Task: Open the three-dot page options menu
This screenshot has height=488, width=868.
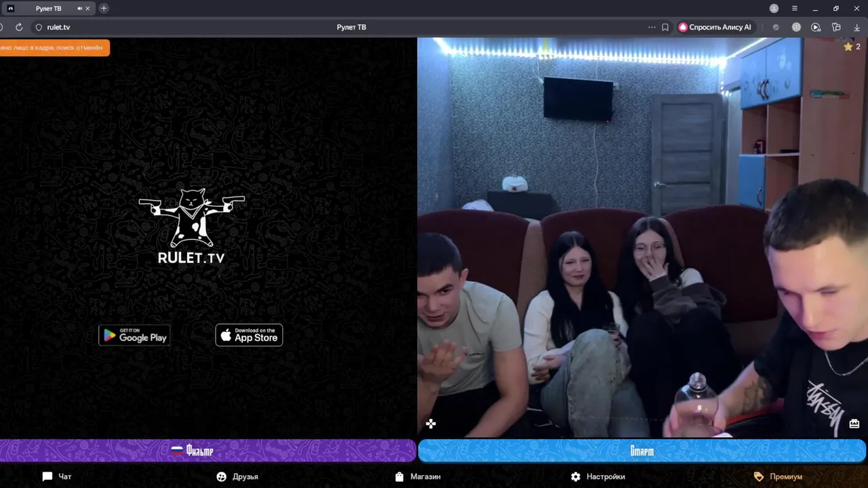Action: (652, 27)
